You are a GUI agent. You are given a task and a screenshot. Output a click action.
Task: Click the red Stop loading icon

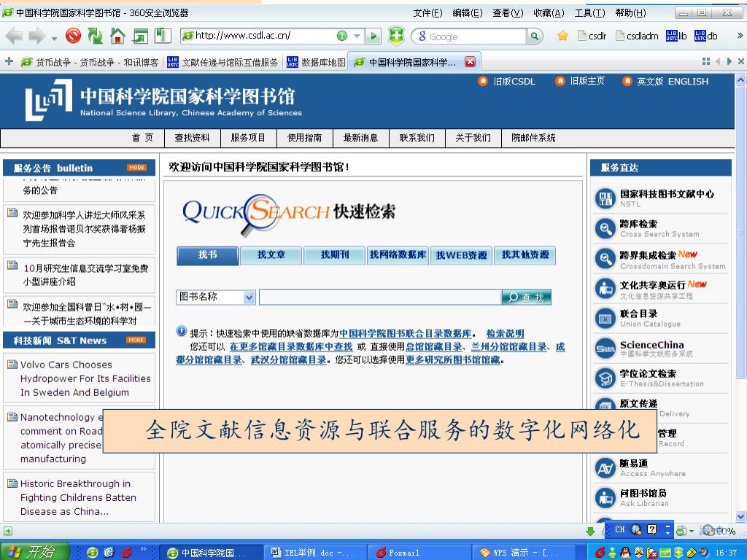point(73,36)
